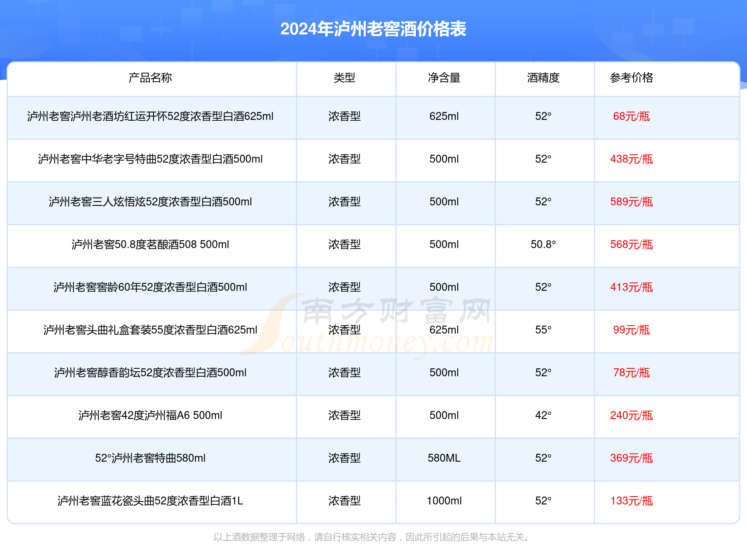The height and width of the screenshot is (560, 747).
Task: Click the 净含量 column header
Action: pyautogui.click(x=444, y=78)
